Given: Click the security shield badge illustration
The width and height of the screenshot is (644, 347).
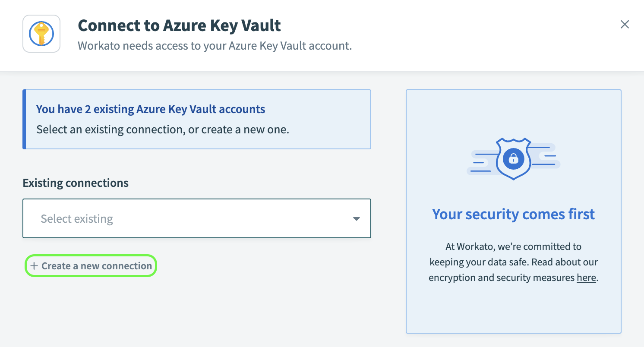Looking at the screenshot, I should click(x=513, y=159).
